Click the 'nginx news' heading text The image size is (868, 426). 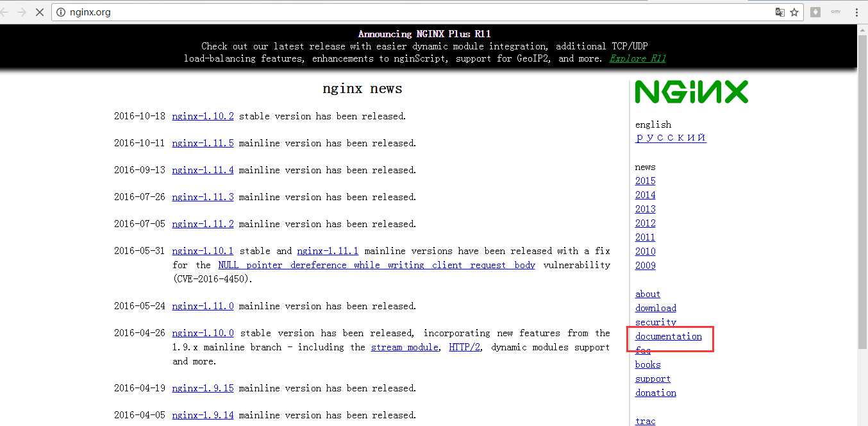(x=362, y=89)
